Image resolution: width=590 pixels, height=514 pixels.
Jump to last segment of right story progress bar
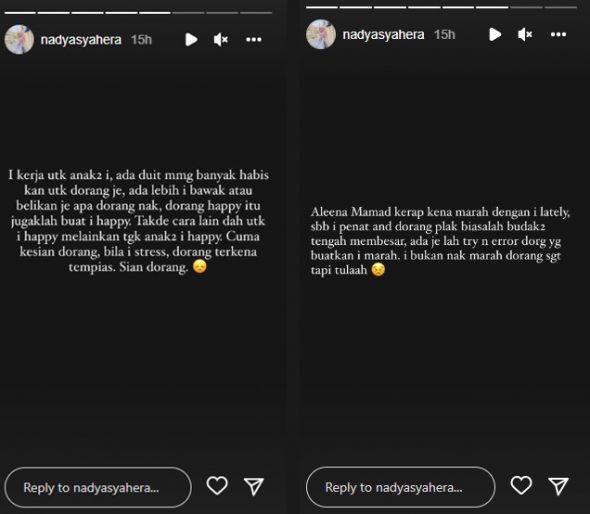pos(561,7)
